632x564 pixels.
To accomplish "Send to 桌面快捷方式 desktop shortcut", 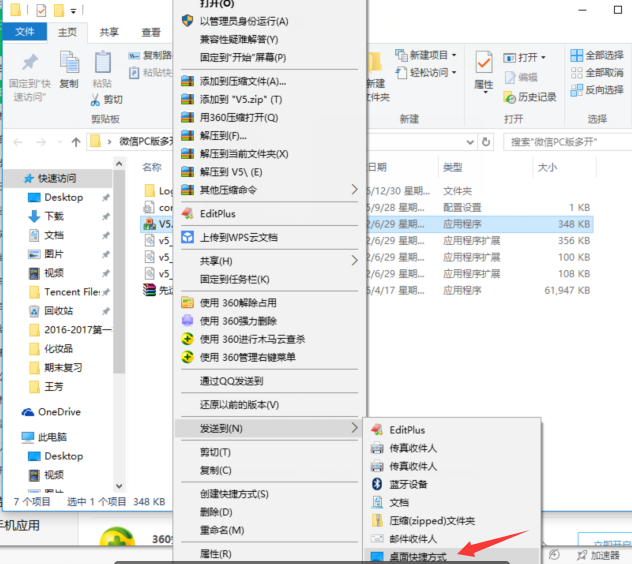I will pyautogui.click(x=418, y=557).
